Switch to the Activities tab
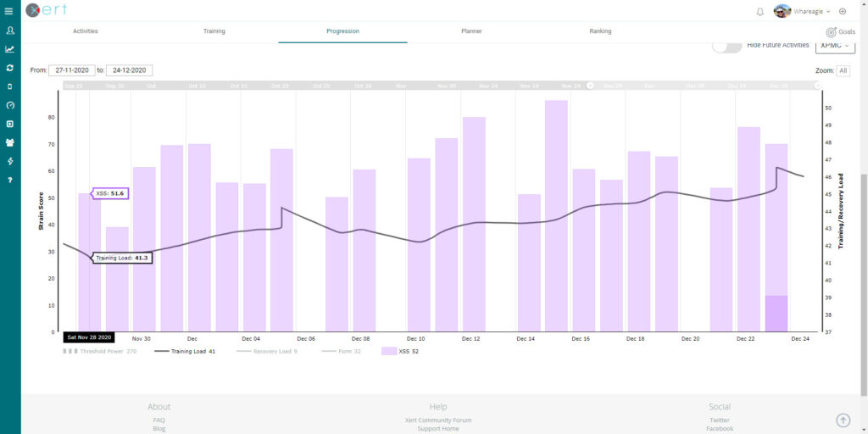This screenshot has height=434, width=868. [x=85, y=31]
